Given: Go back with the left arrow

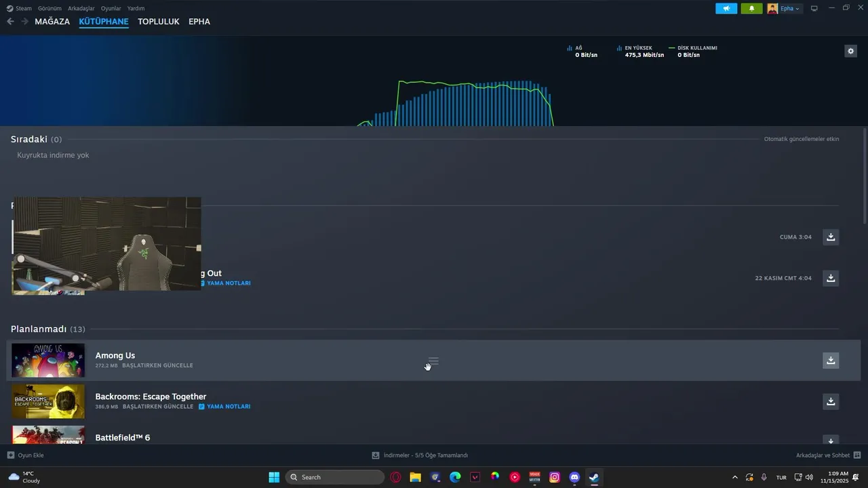Looking at the screenshot, I should point(10,22).
